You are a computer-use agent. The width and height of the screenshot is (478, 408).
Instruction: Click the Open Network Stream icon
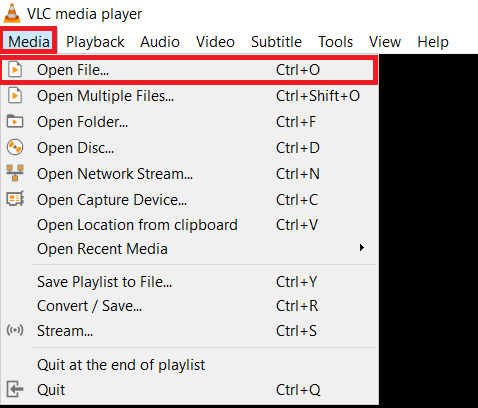15,173
